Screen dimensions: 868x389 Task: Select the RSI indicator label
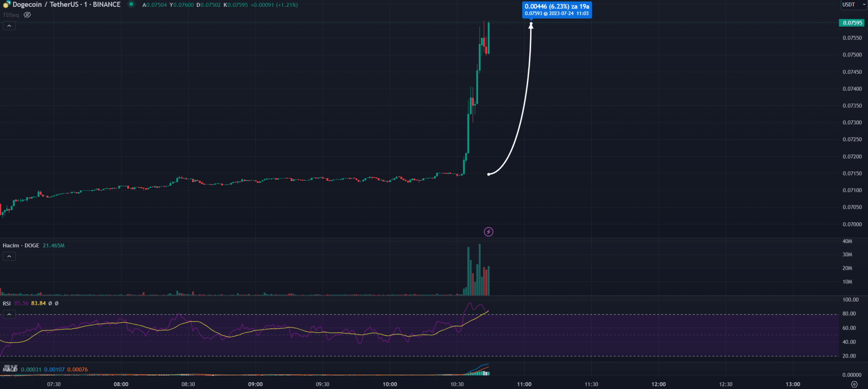click(x=7, y=303)
